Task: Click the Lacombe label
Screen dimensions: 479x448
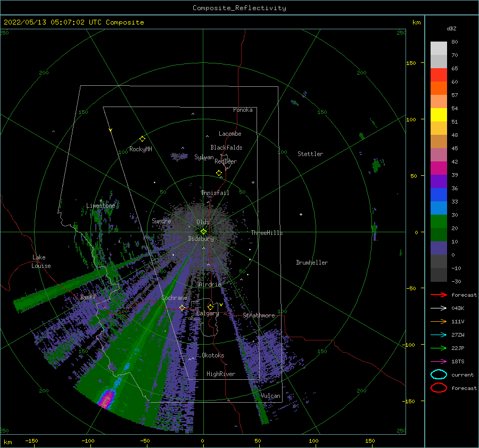Action: click(x=230, y=134)
